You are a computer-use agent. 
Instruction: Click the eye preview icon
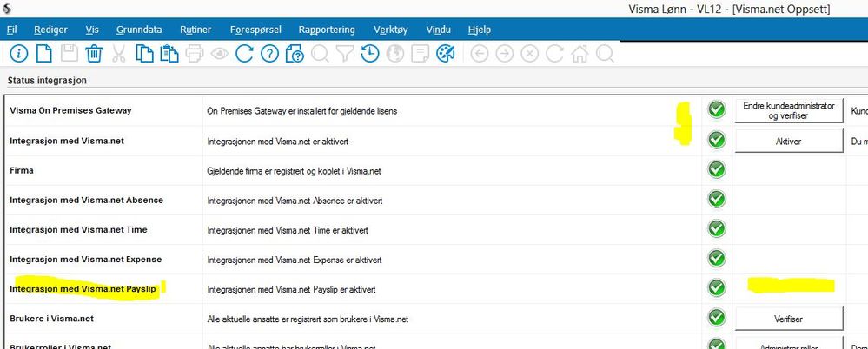[220, 54]
